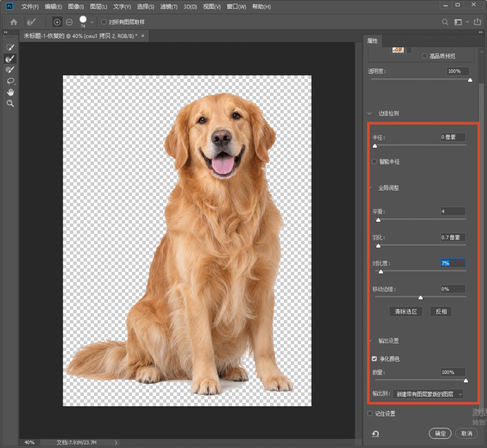Click the Cancel button
Viewport: 487px width, 448px height.
click(x=467, y=433)
